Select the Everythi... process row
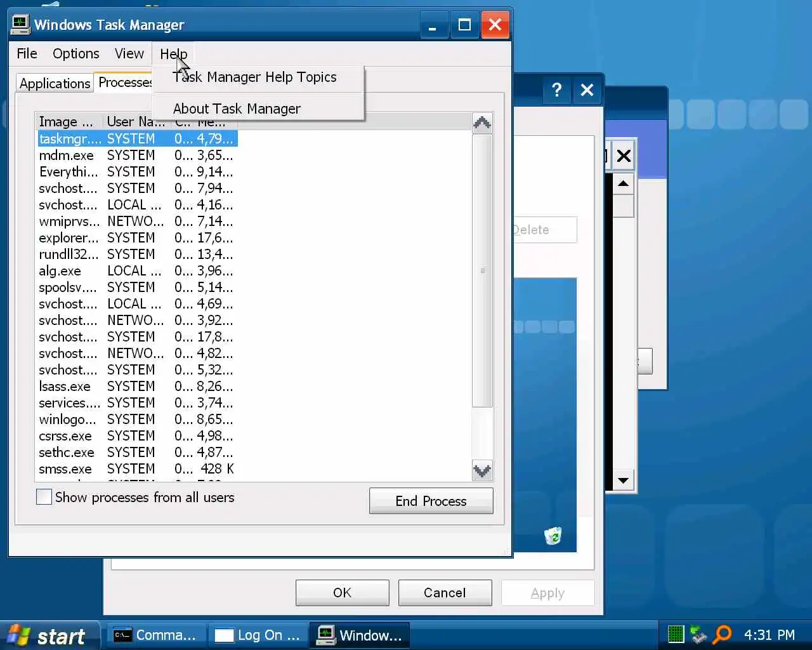The width and height of the screenshot is (812, 650). 136,171
